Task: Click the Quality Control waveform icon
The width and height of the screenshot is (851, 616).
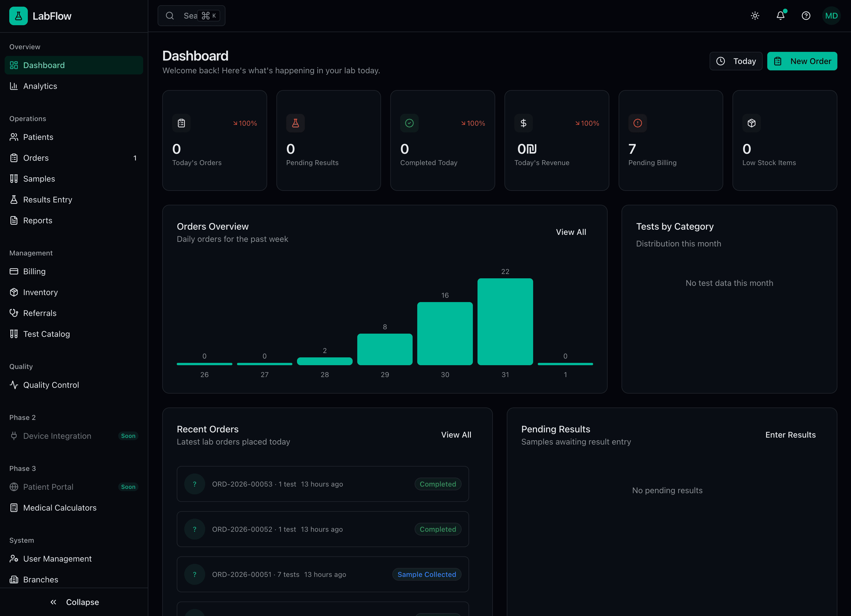Action: [14, 385]
